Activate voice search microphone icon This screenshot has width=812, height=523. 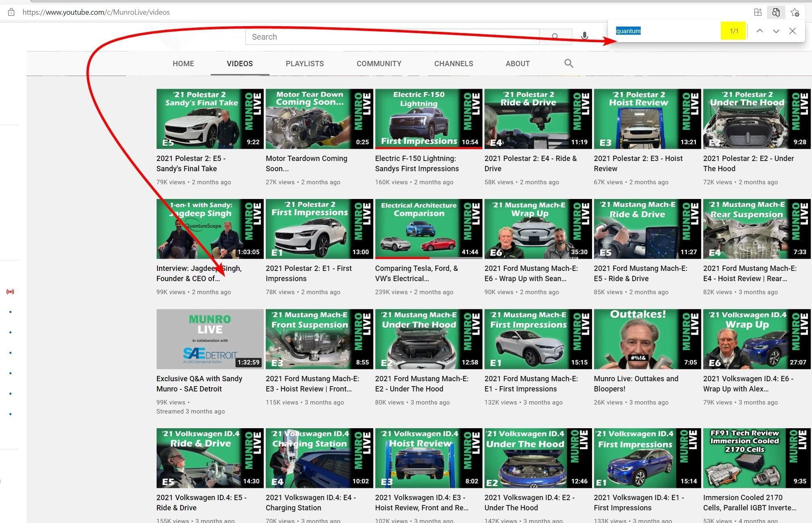coord(585,36)
